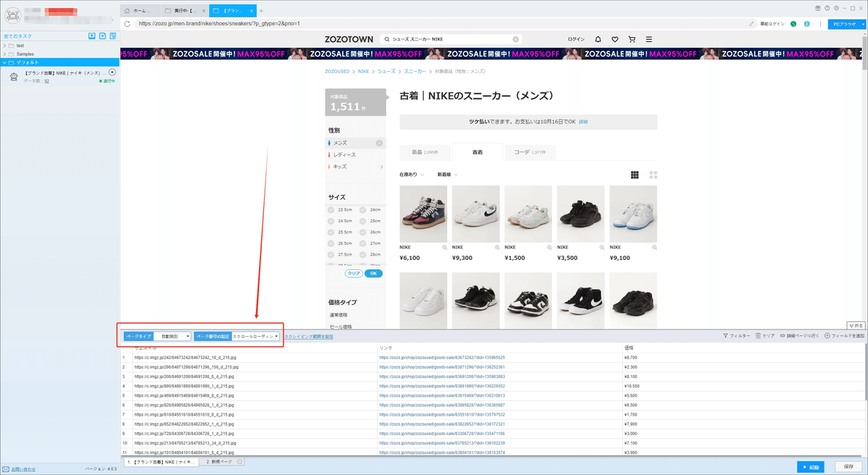Viewport: 868px width, 475px height.
Task: Click the 詳細ページに行く option
Action: pyautogui.click(x=800, y=336)
